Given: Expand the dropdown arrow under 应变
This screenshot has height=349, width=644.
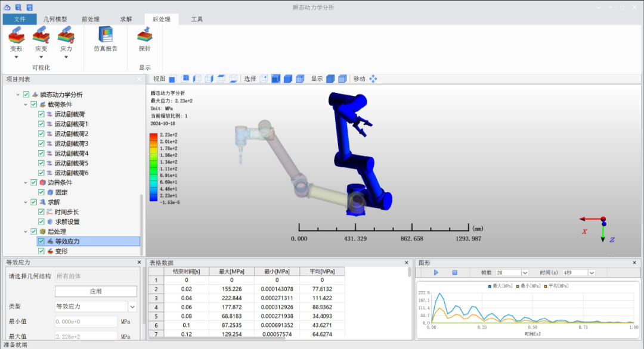Looking at the screenshot, I should [x=41, y=57].
